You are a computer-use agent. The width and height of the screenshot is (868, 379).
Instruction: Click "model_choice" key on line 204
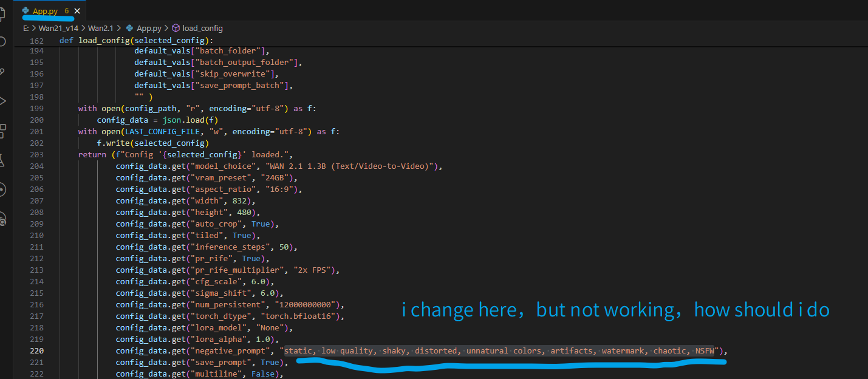click(222, 166)
